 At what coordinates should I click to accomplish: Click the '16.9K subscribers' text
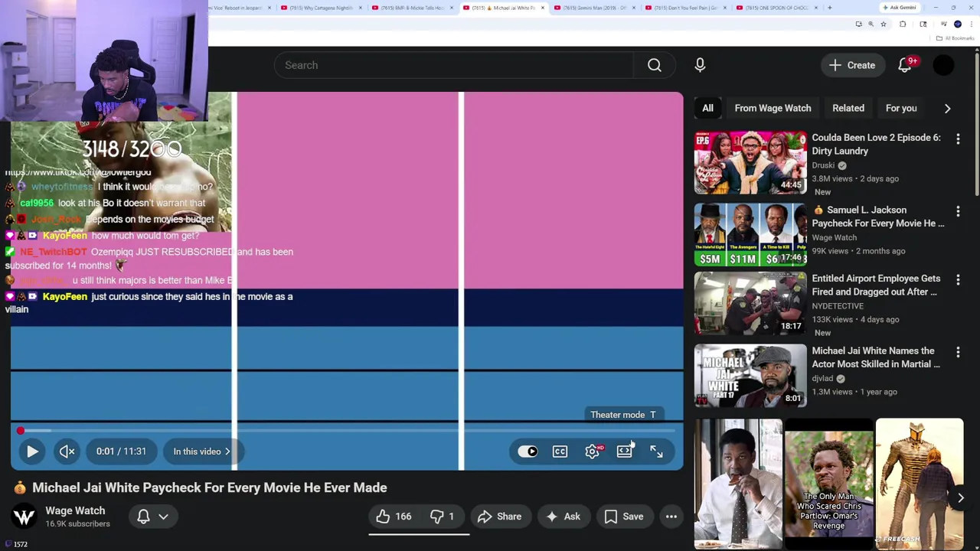point(77,524)
